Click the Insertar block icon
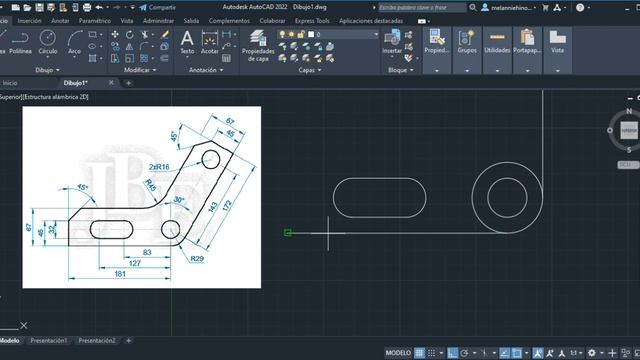Image resolution: width=640 pixels, height=360 pixels. 392,42
